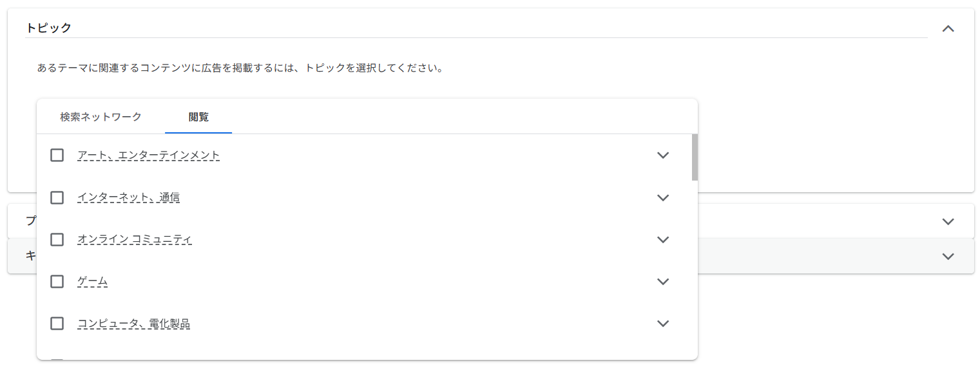The image size is (980, 376).
Task: Tick the ゲーム checkbox
Action: point(57,281)
